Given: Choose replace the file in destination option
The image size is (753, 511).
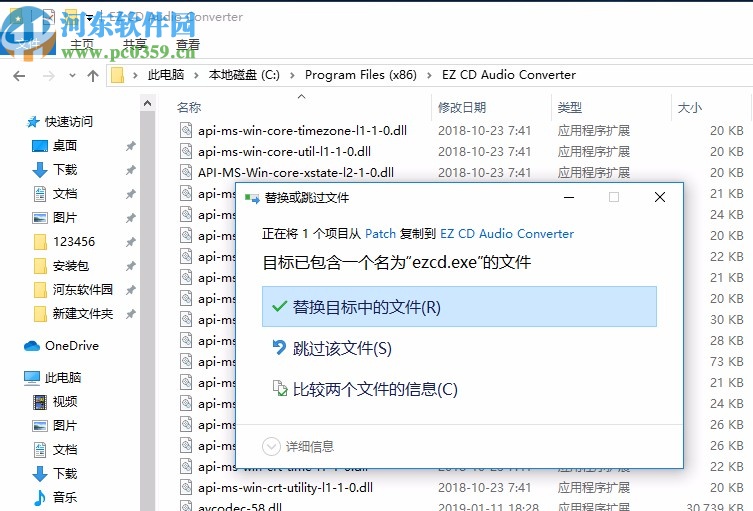Looking at the screenshot, I should click(x=459, y=307).
